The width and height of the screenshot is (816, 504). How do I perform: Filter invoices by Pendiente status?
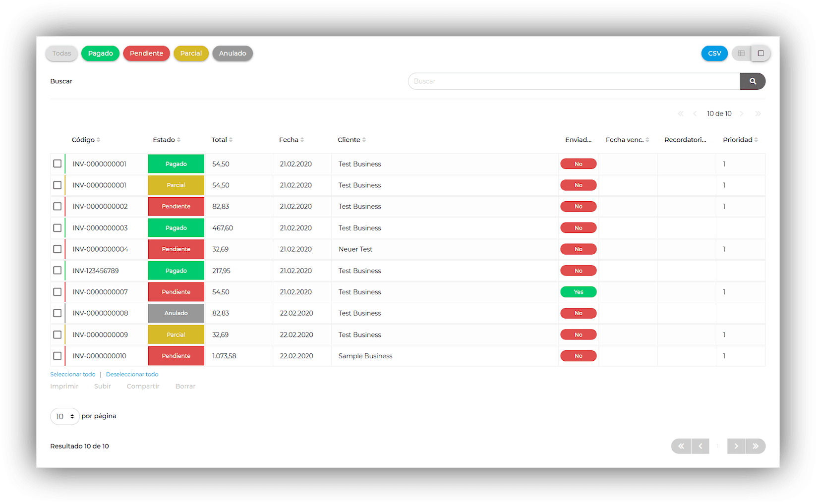click(x=146, y=54)
